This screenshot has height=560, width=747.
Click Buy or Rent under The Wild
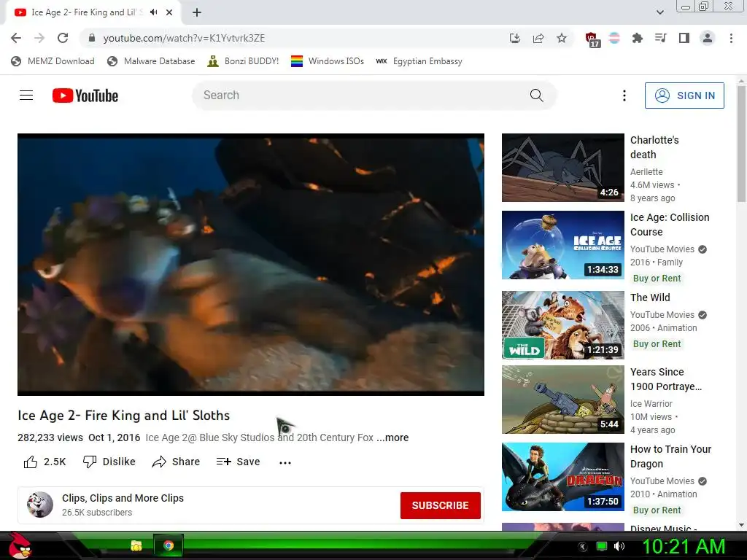tap(657, 344)
